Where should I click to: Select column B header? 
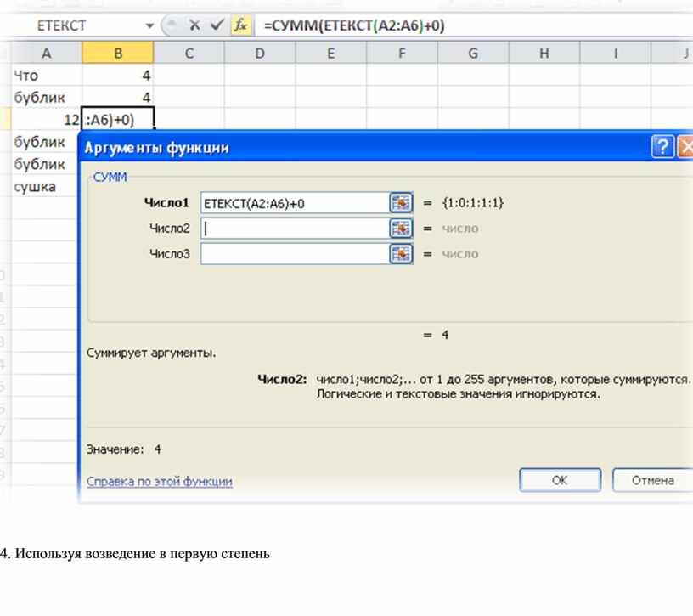[x=118, y=54]
